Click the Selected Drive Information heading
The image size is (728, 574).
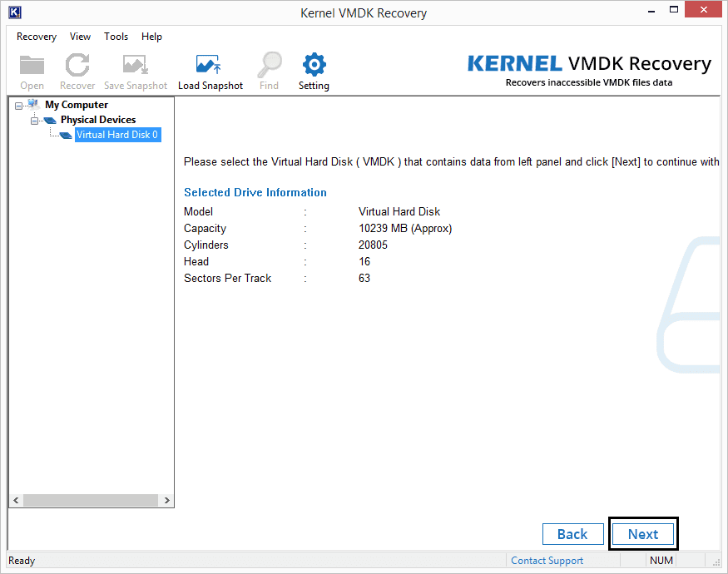tap(255, 192)
